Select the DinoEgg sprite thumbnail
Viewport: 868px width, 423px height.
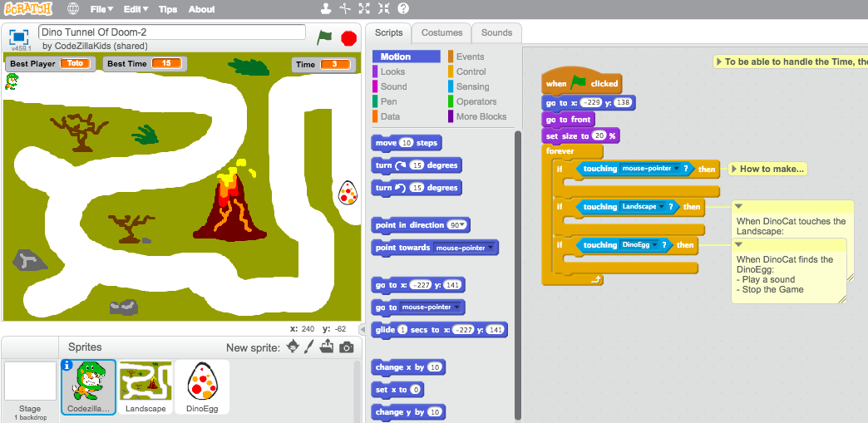click(202, 387)
